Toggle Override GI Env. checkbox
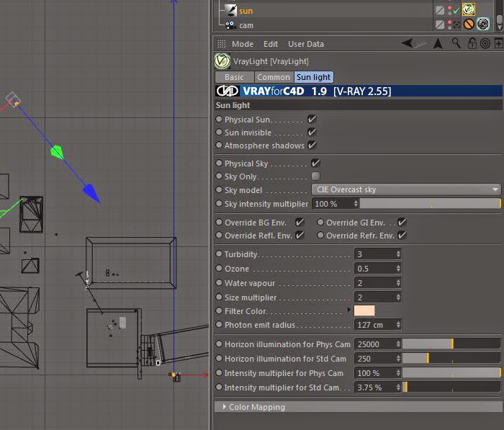Image resolution: width=504 pixels, height=430 pixels. [402, 223]
